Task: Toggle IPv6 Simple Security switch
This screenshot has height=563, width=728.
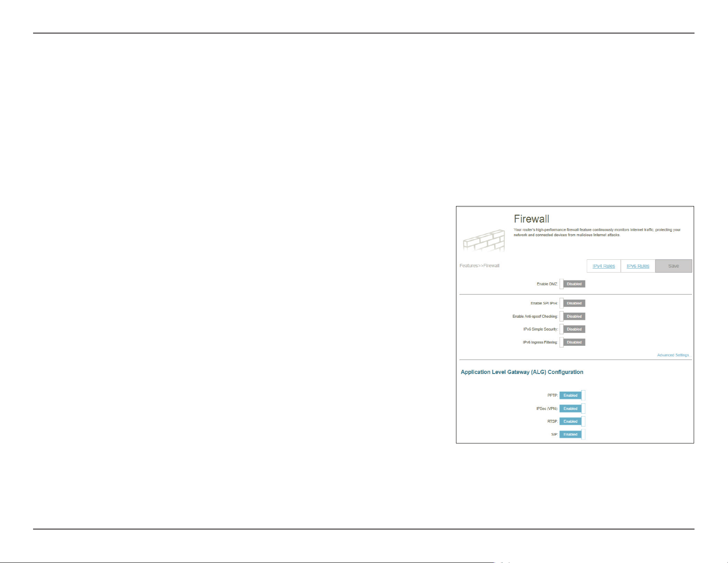Action: (x=573, y=329)
